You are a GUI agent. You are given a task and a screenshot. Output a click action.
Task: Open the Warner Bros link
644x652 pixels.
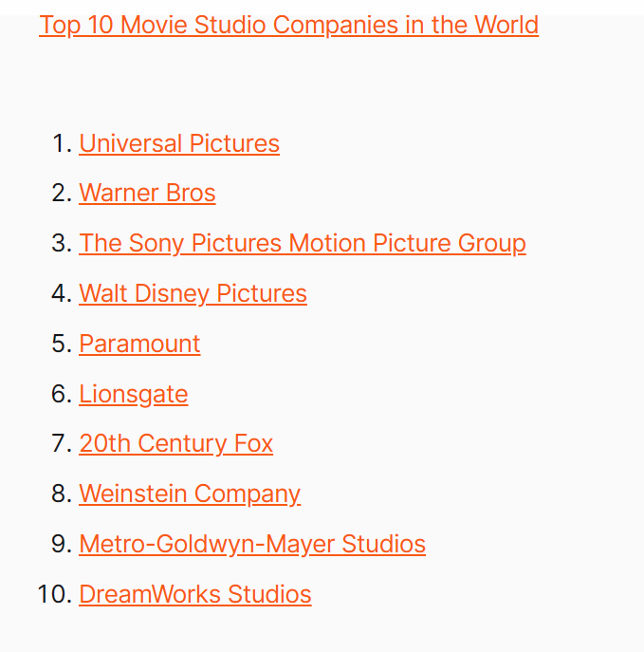click(x=147, y=194)
